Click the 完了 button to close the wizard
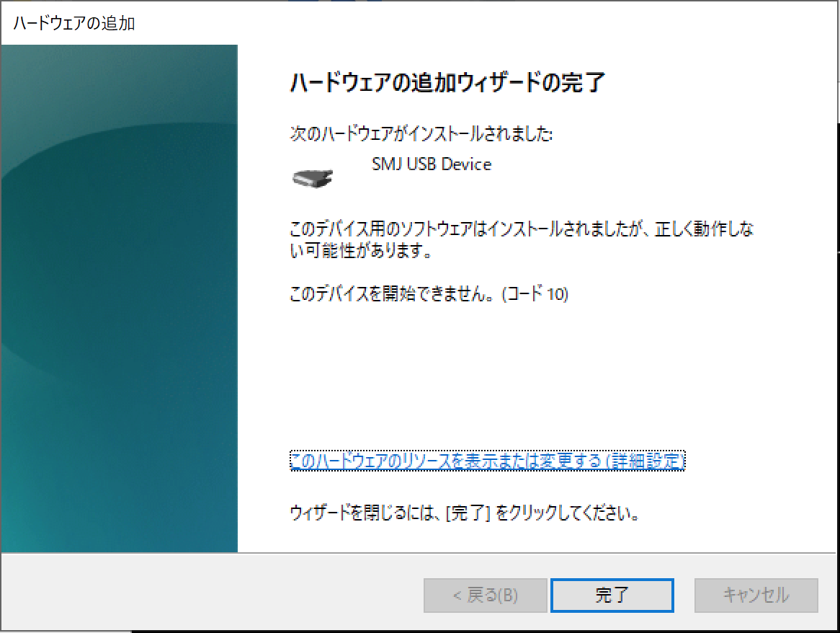Image resolution: width=840 pixels, height=633 pixels. click(612, 596)
